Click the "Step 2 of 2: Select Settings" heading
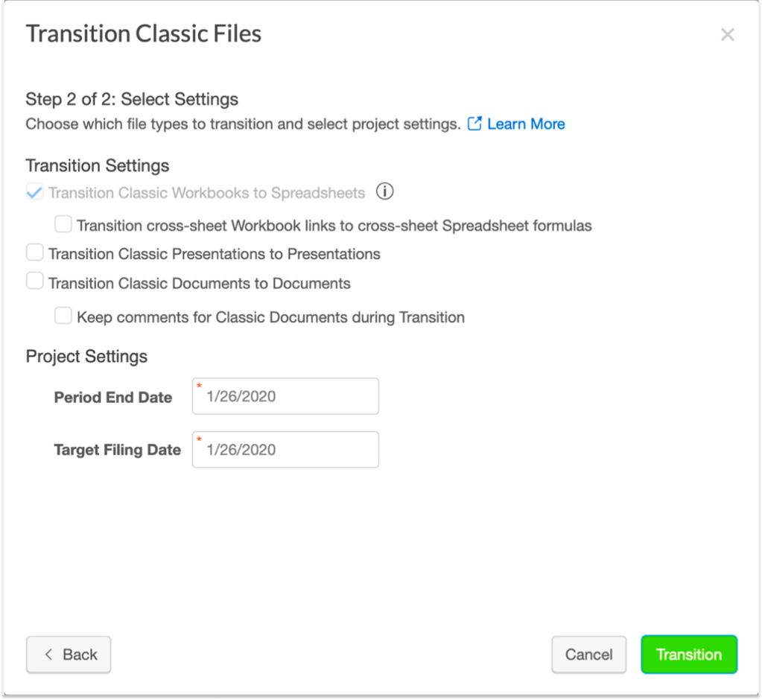Image resolution: width=762 pixels, height=700 pixels. [x=132, y=99]
